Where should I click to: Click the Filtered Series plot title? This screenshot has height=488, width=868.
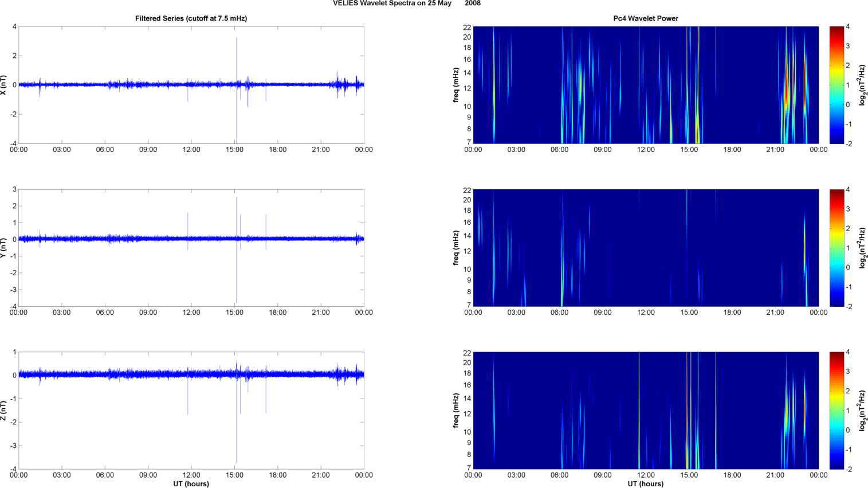[191, 18]
